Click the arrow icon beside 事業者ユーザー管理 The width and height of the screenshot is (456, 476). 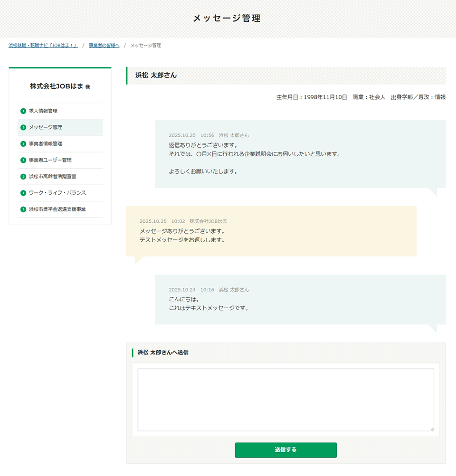(x=23, y=160)
